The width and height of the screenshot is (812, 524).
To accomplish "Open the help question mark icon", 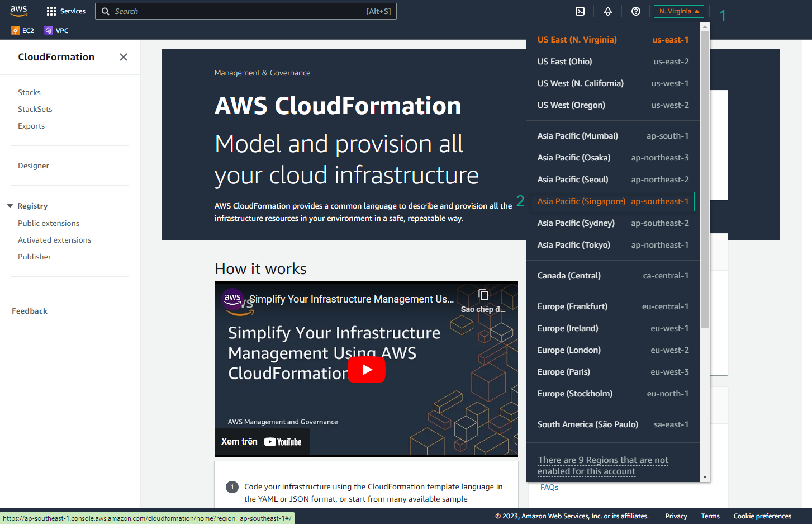I will [636, 11].
